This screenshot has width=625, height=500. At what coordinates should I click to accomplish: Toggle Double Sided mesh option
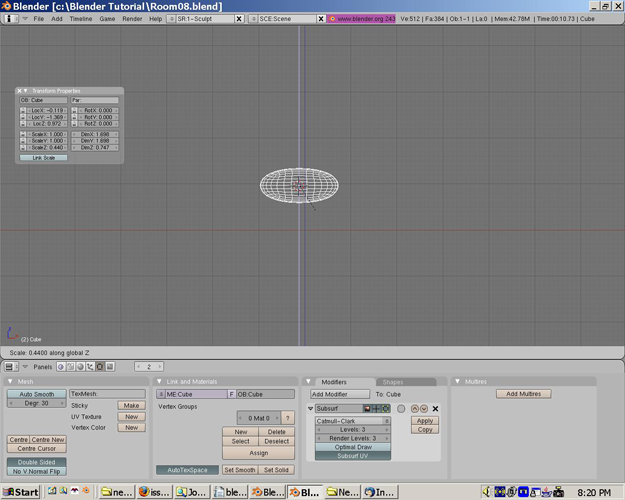(x=36, y=462)
